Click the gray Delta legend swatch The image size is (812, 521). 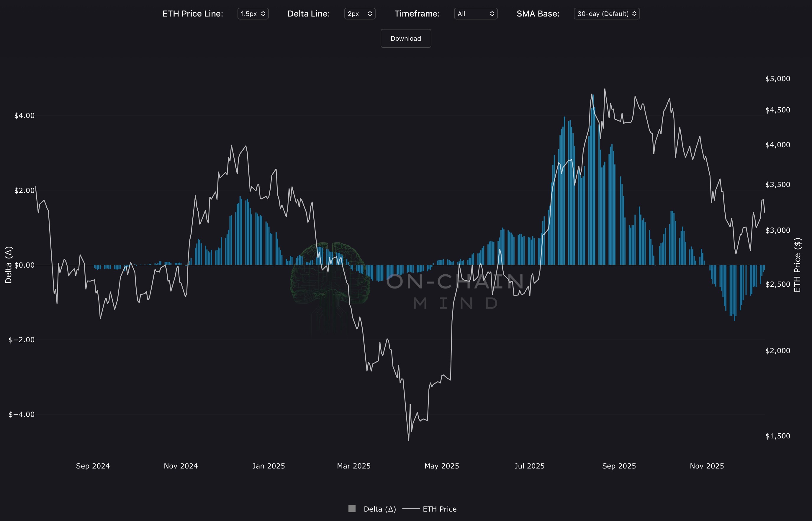pos(352,509)
